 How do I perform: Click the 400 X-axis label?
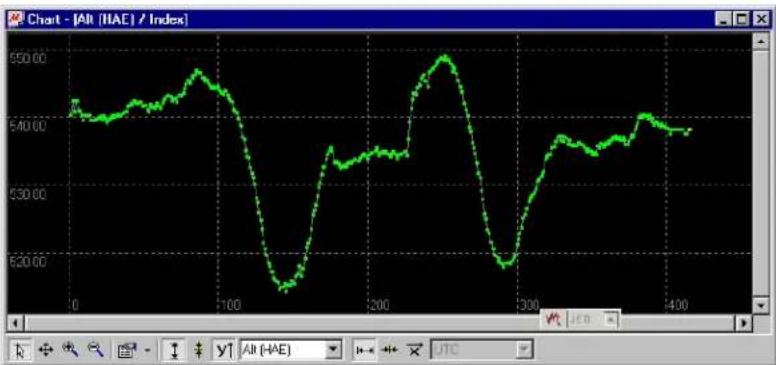click(678, 305)
